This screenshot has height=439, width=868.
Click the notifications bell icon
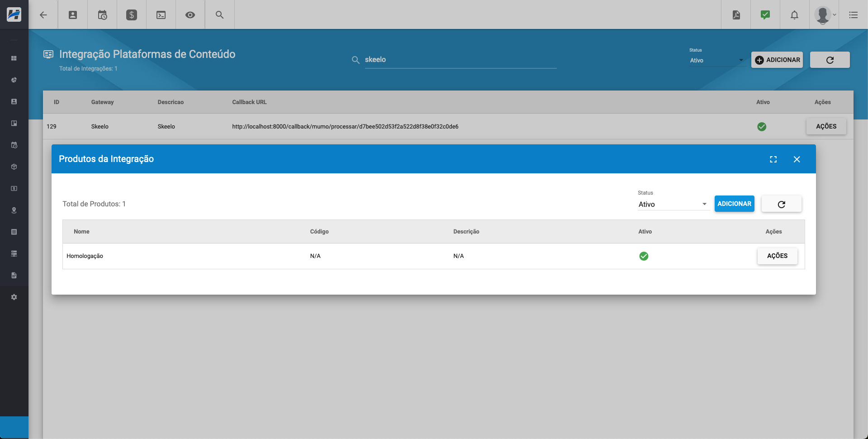click(x=794, y=14)
